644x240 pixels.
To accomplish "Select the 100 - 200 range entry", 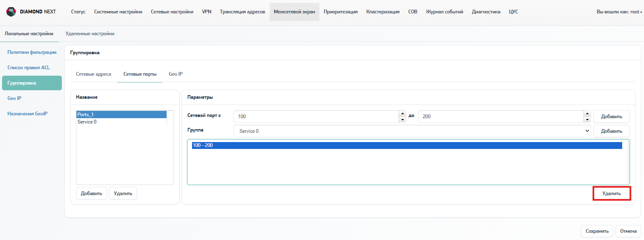I will click(x=407, y=145).
